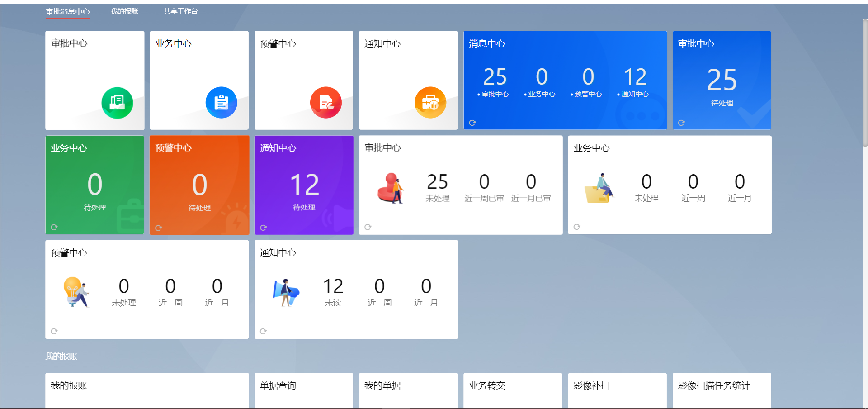Open the 影像扫描任务统计 card

[x=722, y=390]
